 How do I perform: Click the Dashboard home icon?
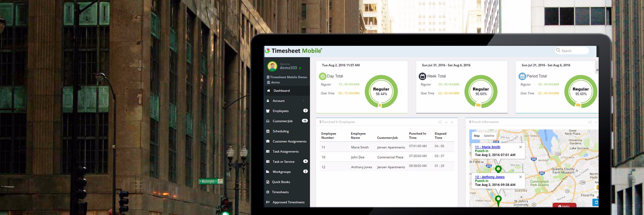(x=268, y=91)
